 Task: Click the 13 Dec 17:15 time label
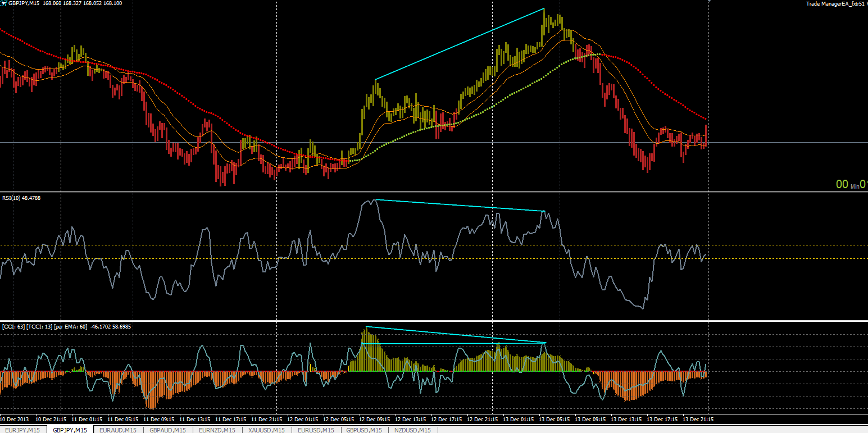663,419
